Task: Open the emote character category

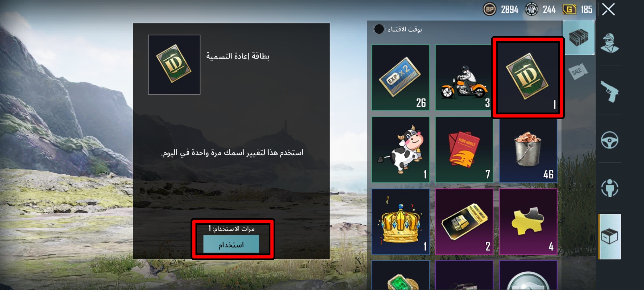Action: 609,188
